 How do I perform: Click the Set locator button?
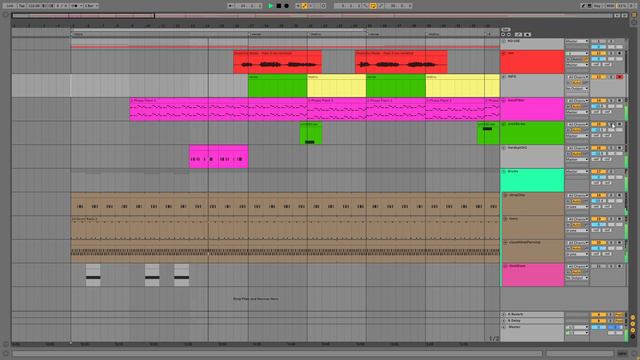(506, 29)
